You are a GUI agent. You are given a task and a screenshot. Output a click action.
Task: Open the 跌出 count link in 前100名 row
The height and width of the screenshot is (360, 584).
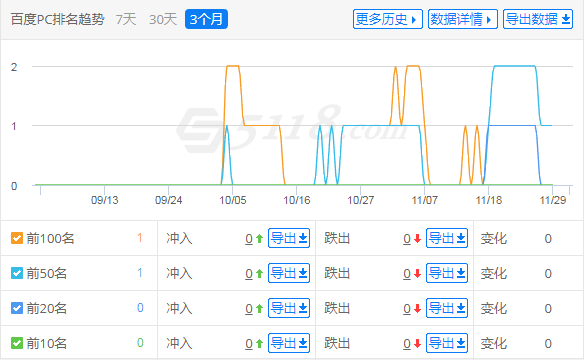point(407,239)
